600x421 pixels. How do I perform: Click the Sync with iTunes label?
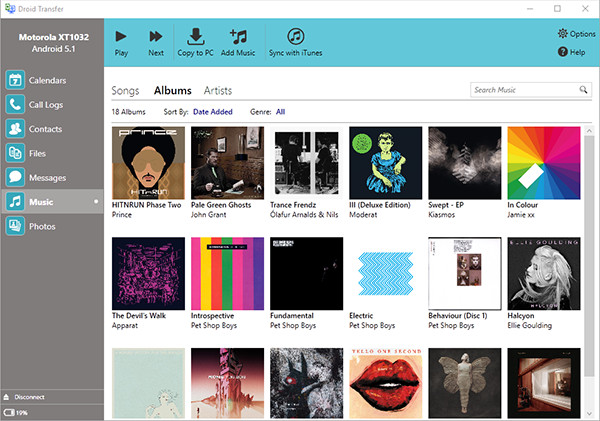point(295,53)
